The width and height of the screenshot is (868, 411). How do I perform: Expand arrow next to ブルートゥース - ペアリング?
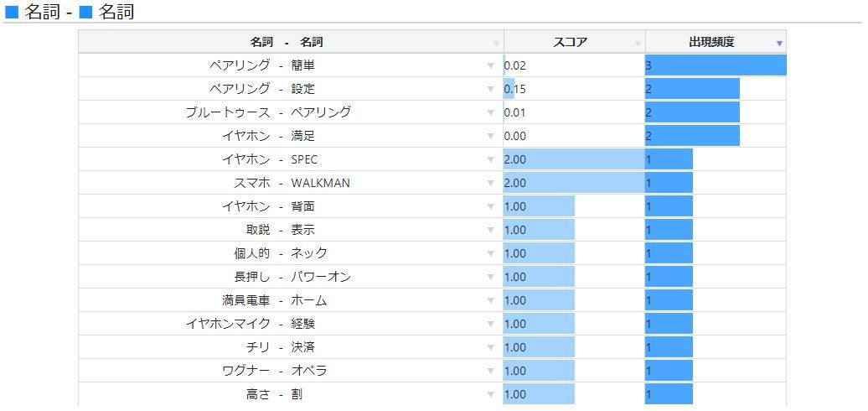click(x=490, y=113)
